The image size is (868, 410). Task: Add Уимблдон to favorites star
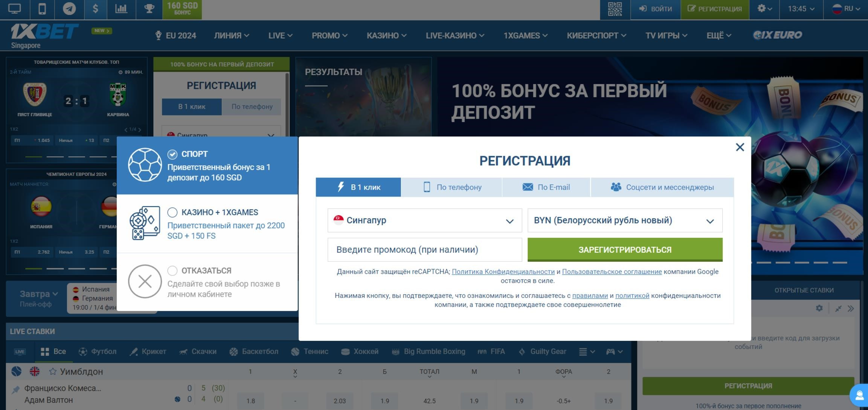click(x=53, y=372)
